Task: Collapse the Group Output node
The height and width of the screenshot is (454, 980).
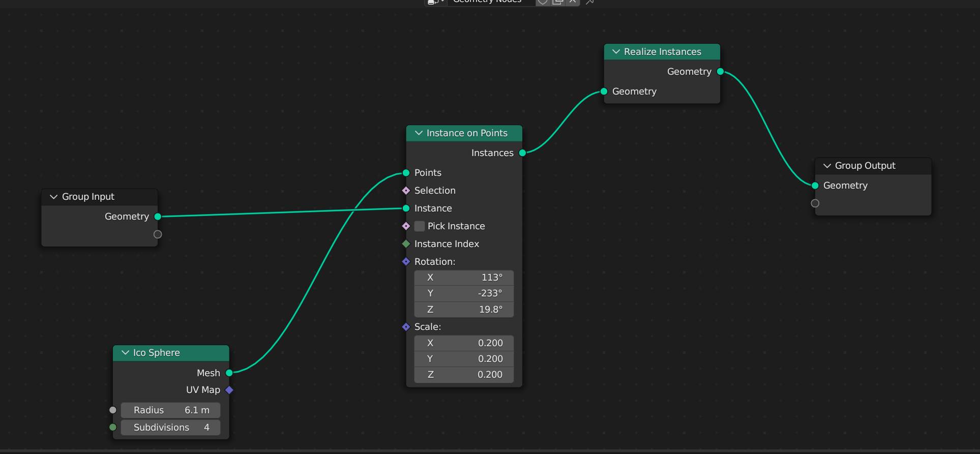Action: point(827,166)
